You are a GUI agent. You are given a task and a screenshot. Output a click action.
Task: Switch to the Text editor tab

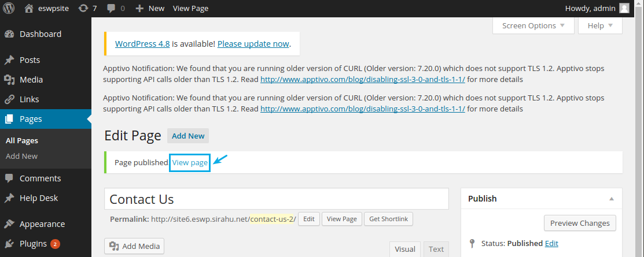tap(436, 249)
